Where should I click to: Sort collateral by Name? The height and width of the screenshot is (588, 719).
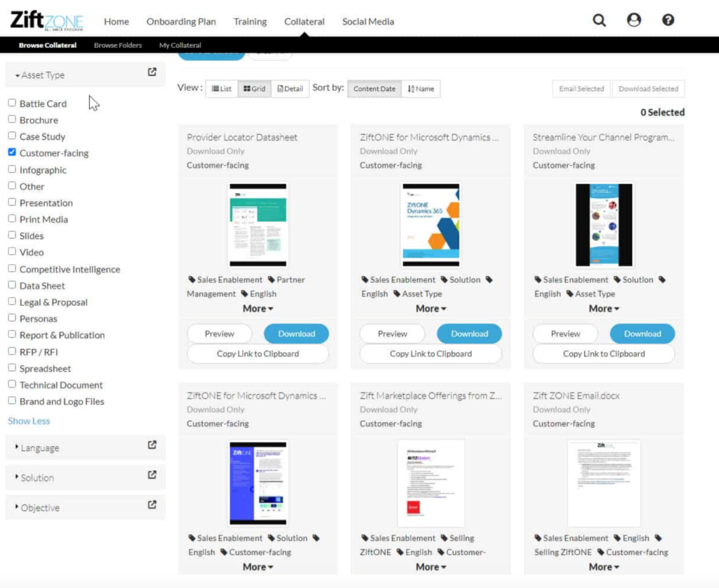tap(421, 89)
